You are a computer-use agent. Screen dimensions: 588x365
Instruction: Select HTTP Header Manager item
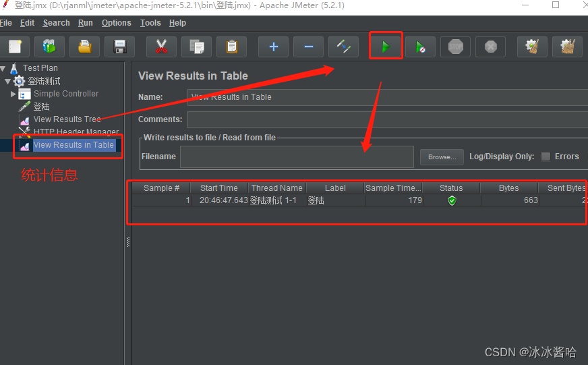76,132
